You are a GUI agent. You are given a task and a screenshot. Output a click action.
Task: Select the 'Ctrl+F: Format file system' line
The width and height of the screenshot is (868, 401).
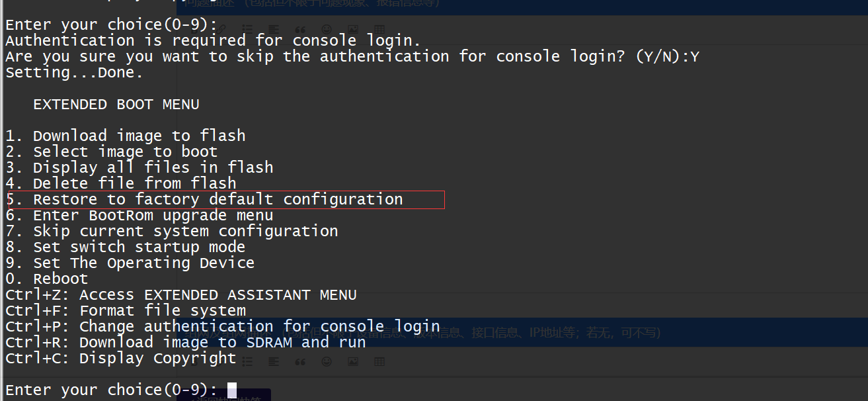pos(126,310)
